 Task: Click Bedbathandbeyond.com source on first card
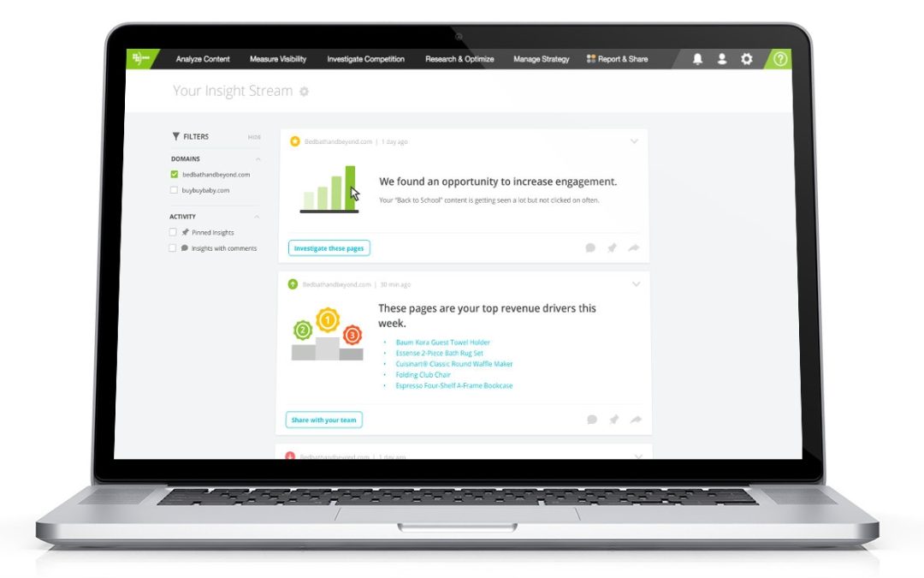[x=338, y=141]
